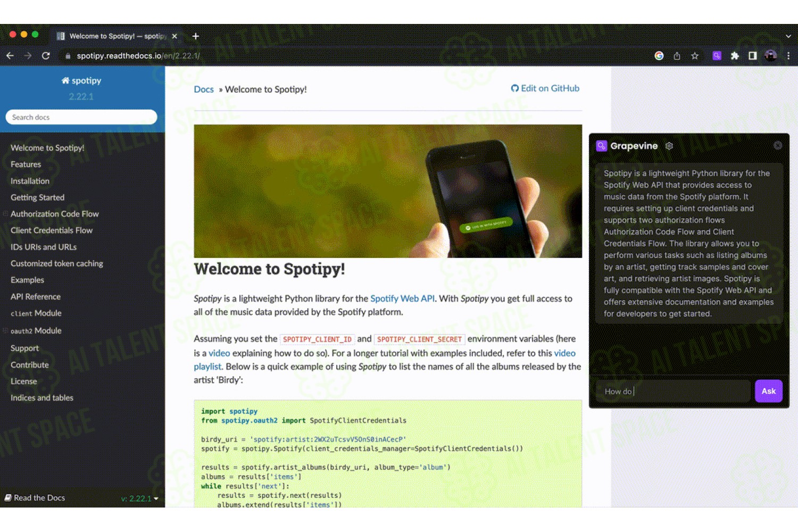The width and height of the screenshot is (798, 532).
Task: Open the Installation sidebar item
Action: pyautogui.click(x=30, y=181)
